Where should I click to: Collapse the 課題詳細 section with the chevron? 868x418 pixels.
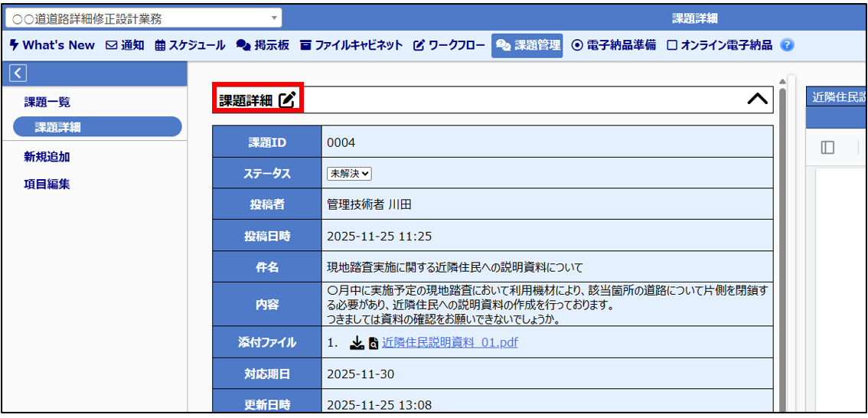click(x=757, y=100)
